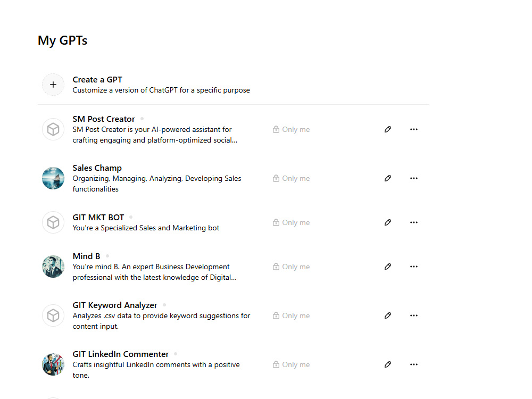Open the Sales Champ GPT title
532x399 pixels.
(x=97, y=168)
